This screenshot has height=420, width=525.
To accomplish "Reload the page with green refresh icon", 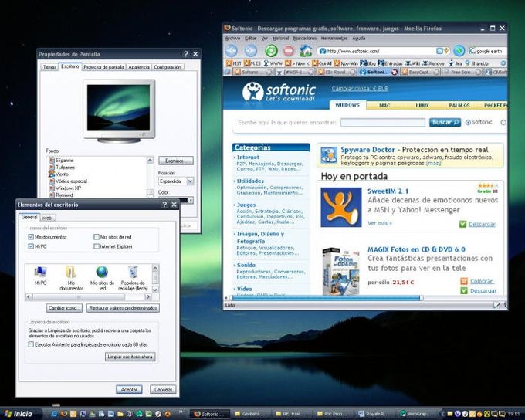I will 271,51.
